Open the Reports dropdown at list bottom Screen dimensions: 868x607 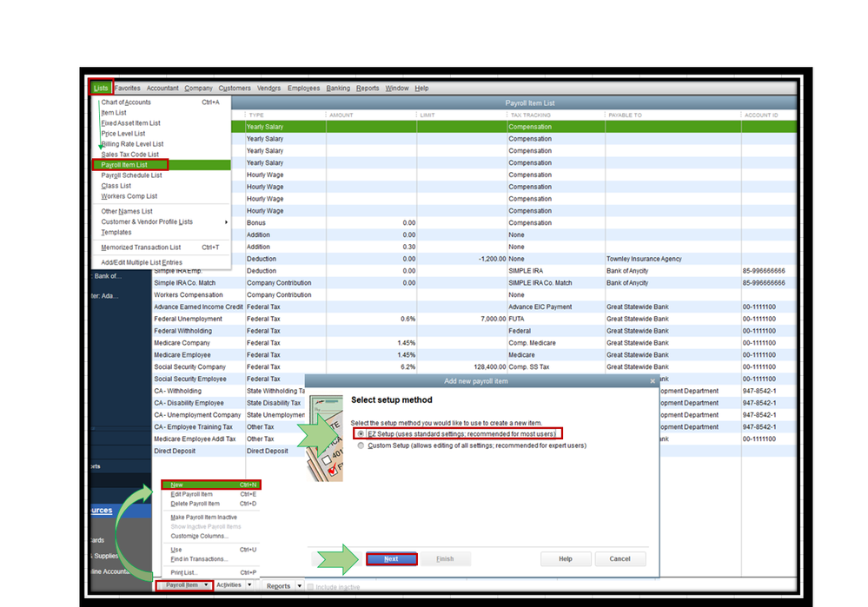click(283, 586)
